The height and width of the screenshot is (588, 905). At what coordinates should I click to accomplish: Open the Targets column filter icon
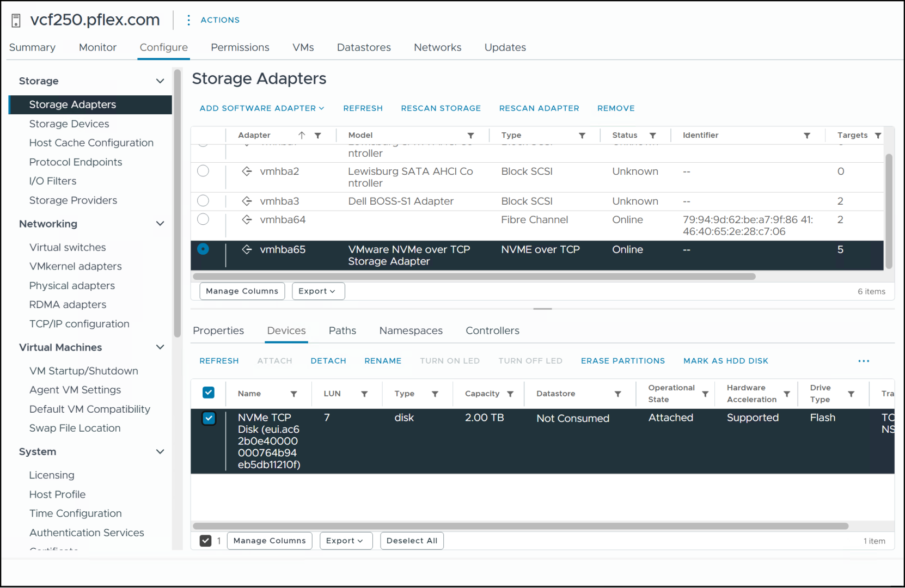pos(878,135)
